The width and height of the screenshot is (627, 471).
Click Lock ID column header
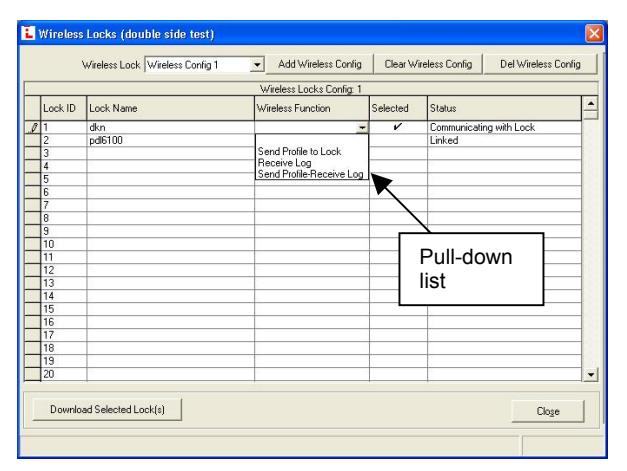click(64, 108)
